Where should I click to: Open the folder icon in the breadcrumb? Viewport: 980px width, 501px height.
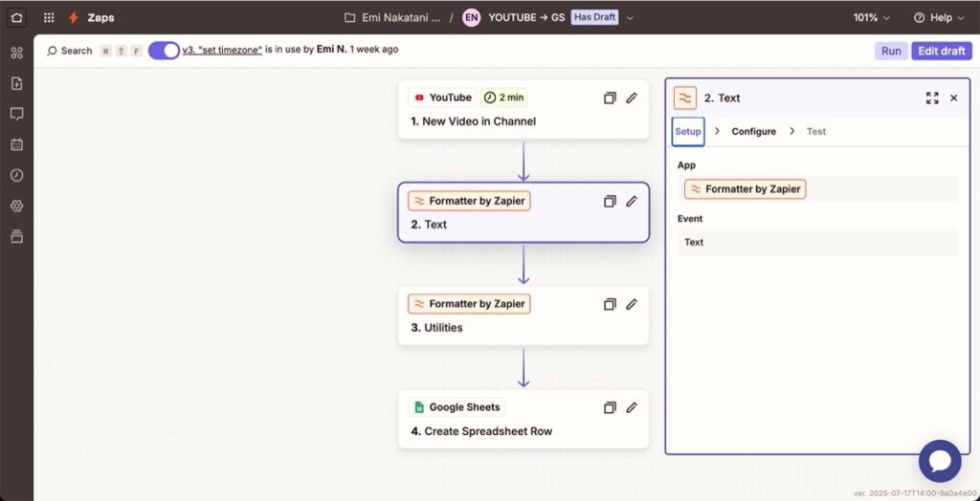click(350, 17)
